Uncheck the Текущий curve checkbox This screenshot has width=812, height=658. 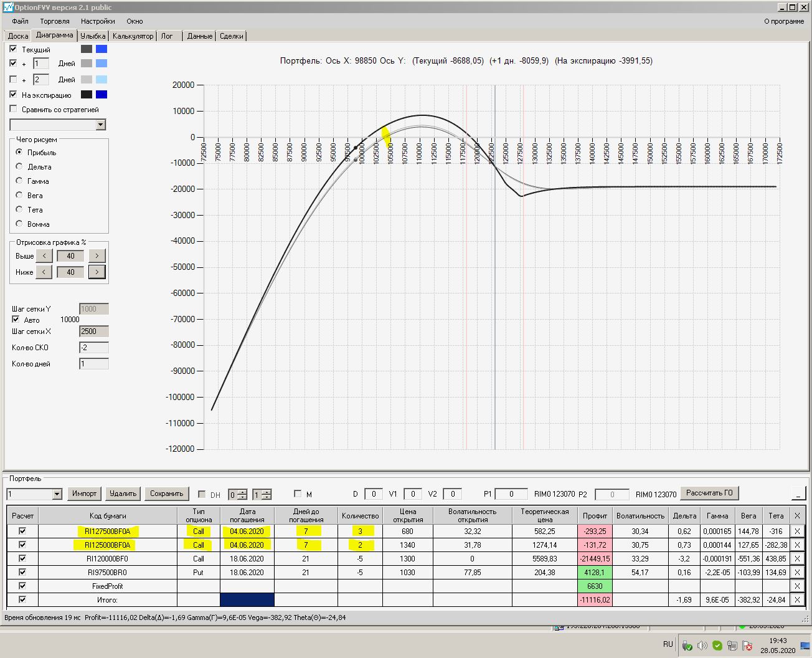[x=14, y=49]
